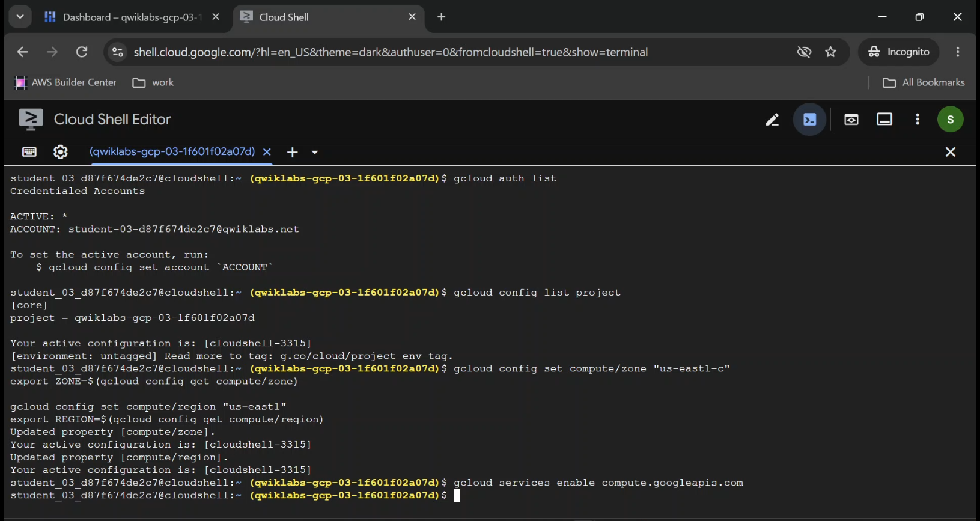Go back to previous page
Viewport: 980px width, 521px height.
click(x=23, y=52)
